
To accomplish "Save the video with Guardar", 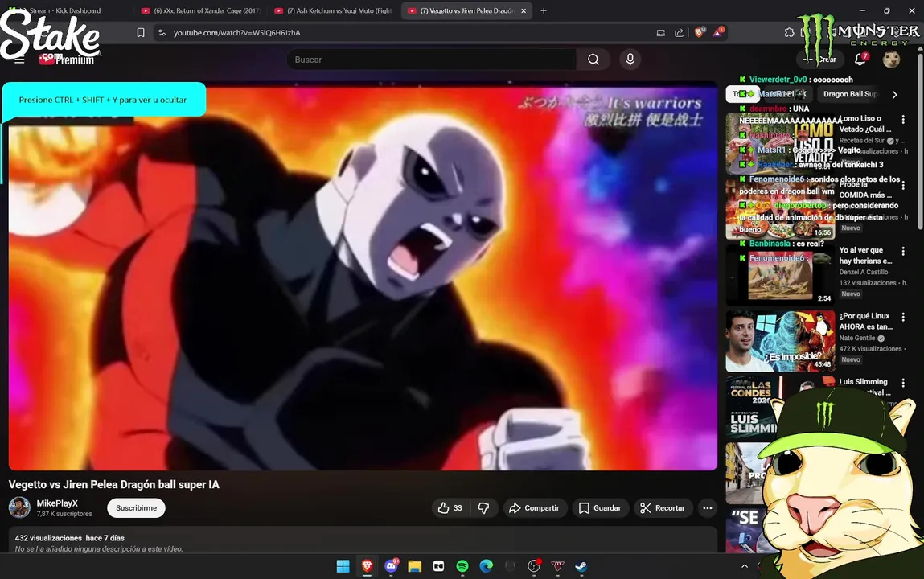I will (x=600, y=507).
